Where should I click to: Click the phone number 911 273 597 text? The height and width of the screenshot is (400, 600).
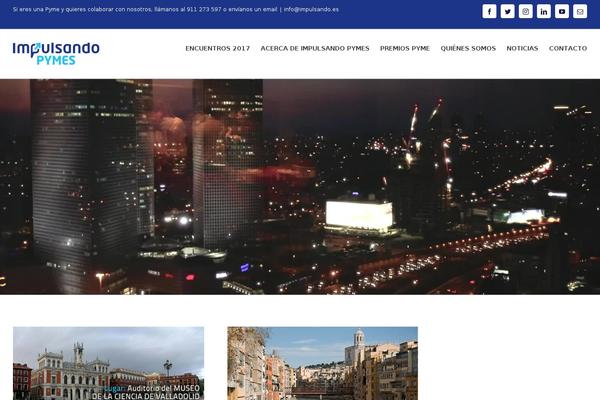204,10
